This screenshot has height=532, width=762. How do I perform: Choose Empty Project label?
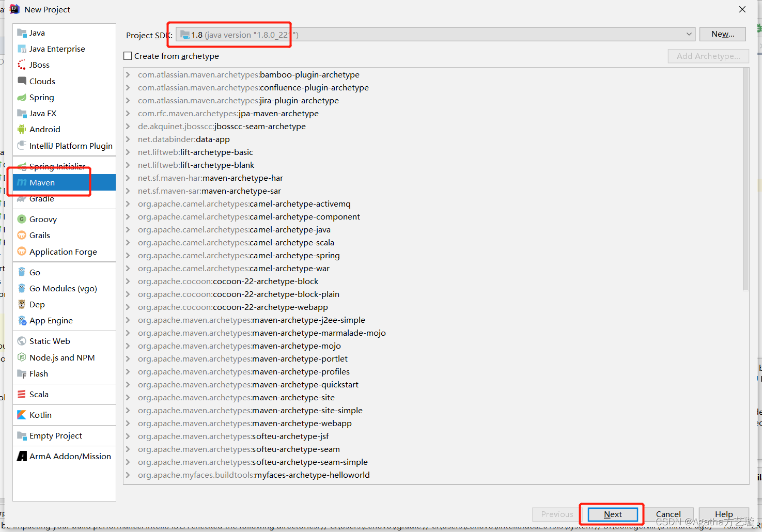[56, 436]
